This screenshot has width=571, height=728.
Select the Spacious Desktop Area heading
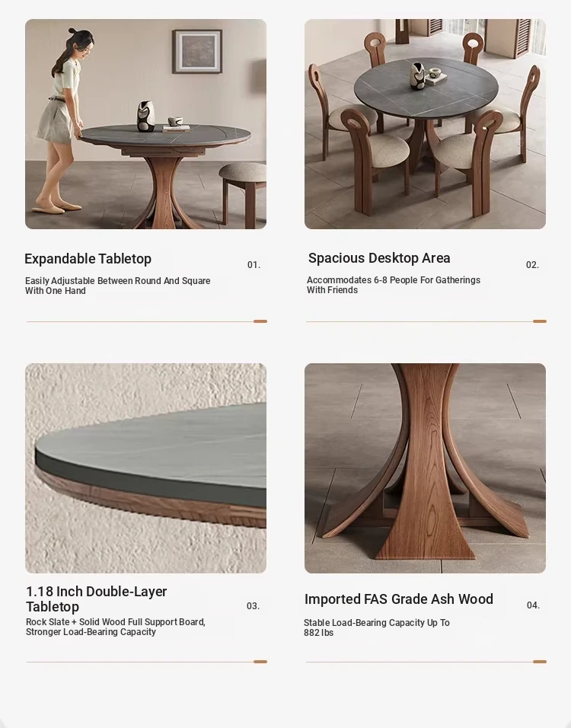(x=379, y=258)
